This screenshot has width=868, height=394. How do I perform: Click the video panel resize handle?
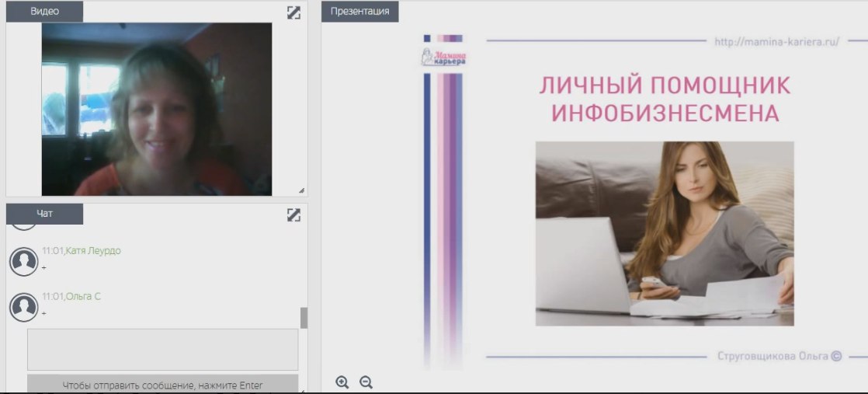[301, 190]
